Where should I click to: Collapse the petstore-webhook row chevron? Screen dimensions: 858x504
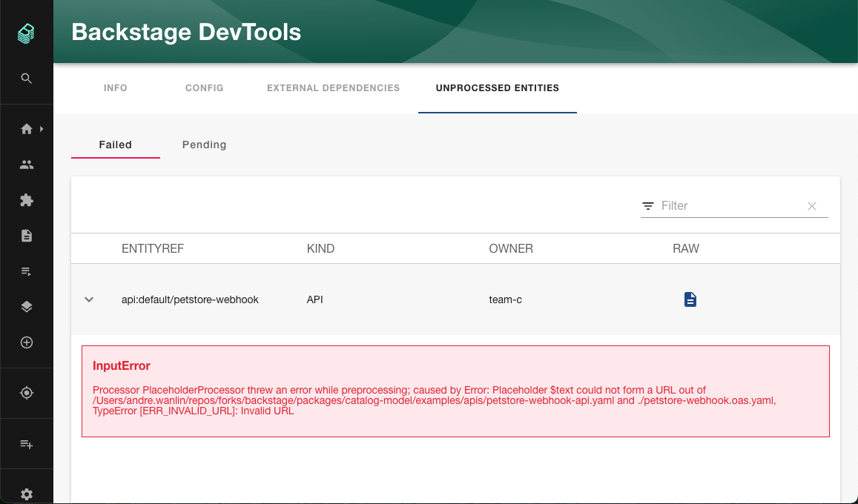pos(89,299)
